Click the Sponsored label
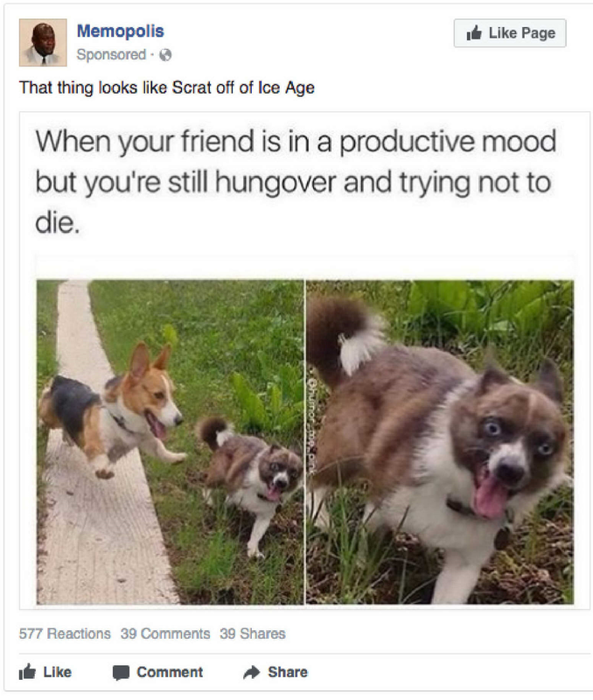593x700 pixels. [111, 54]
